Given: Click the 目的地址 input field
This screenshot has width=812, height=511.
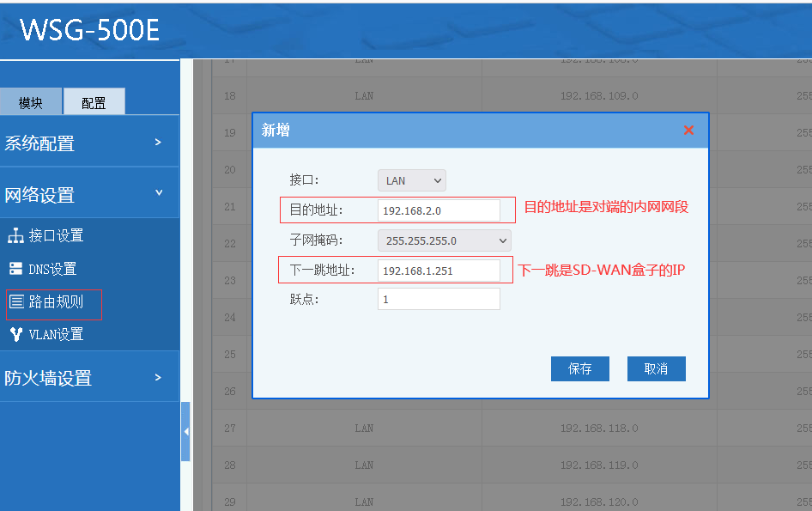Looking at the screenshot, I should pyautogui.click(x=439, y=210).
